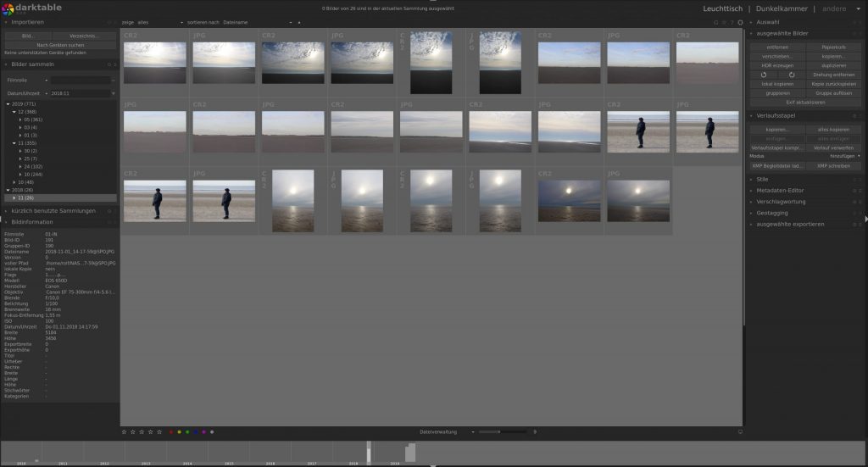Adjust the thumbnail zoom slider

502,431
